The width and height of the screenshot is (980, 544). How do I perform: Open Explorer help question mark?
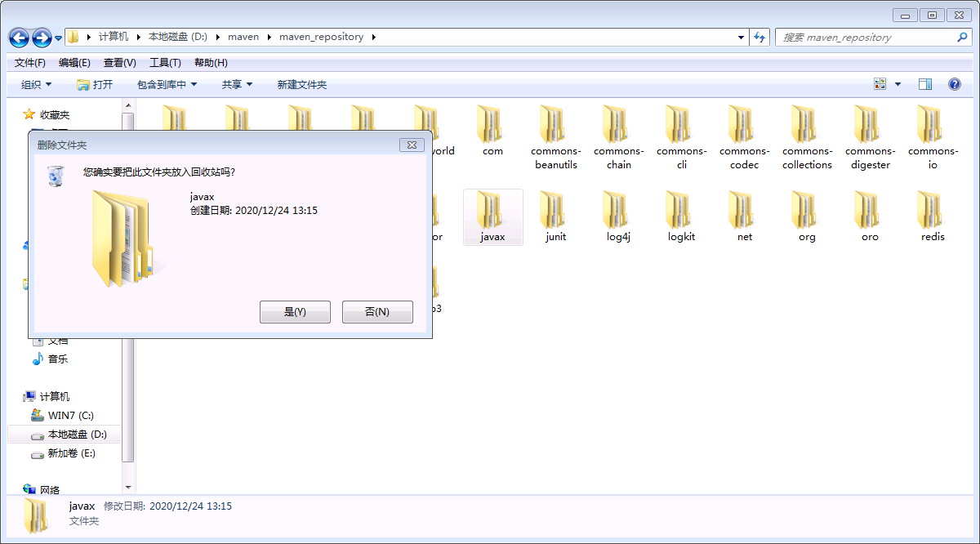pos(954,84)
